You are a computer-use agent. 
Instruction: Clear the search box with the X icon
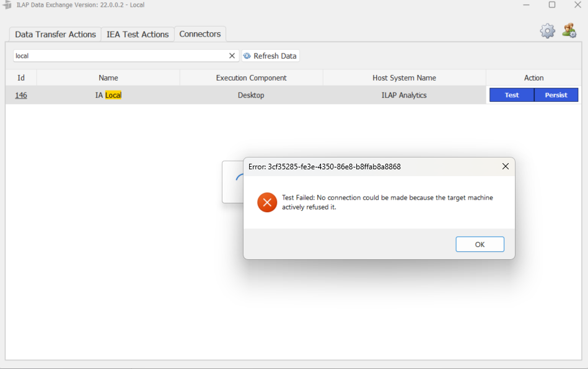click(x=232, y=56)
